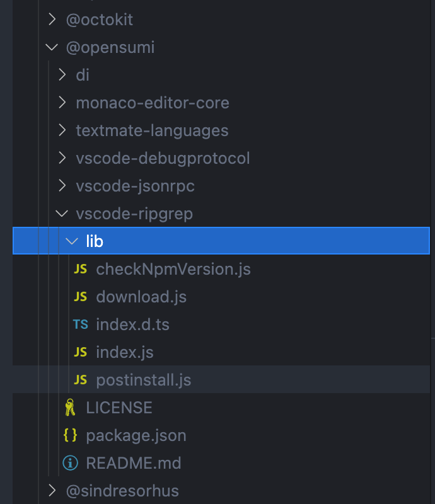Click the JS icon beside index.js
Image resolution: width=435 pixels, height=504 pixels.
[80, 352]
